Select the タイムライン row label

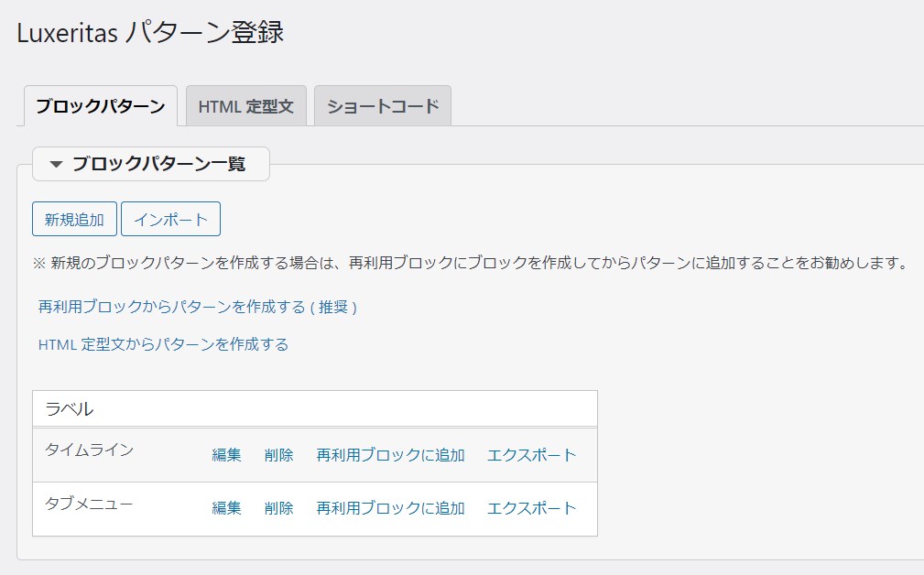coord(82,450)
